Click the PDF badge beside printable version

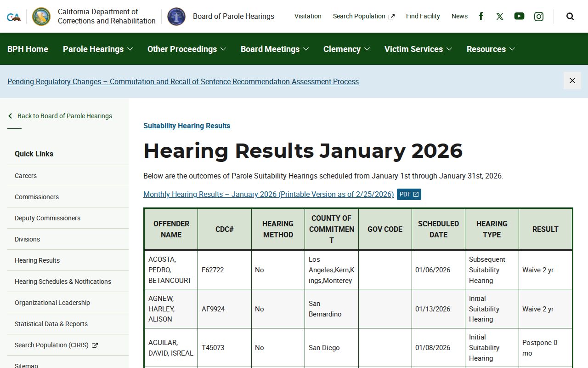pyautogui.click(x=409, y=195)
